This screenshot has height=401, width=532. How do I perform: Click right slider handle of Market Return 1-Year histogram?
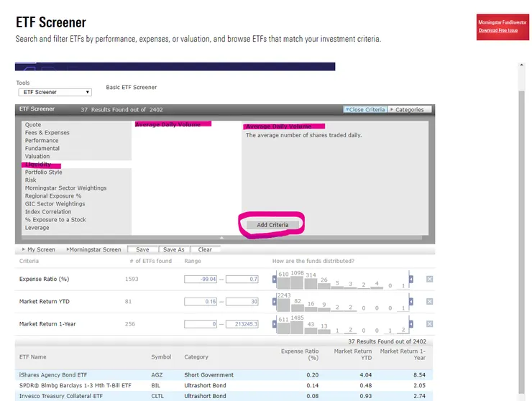(411, 324)
